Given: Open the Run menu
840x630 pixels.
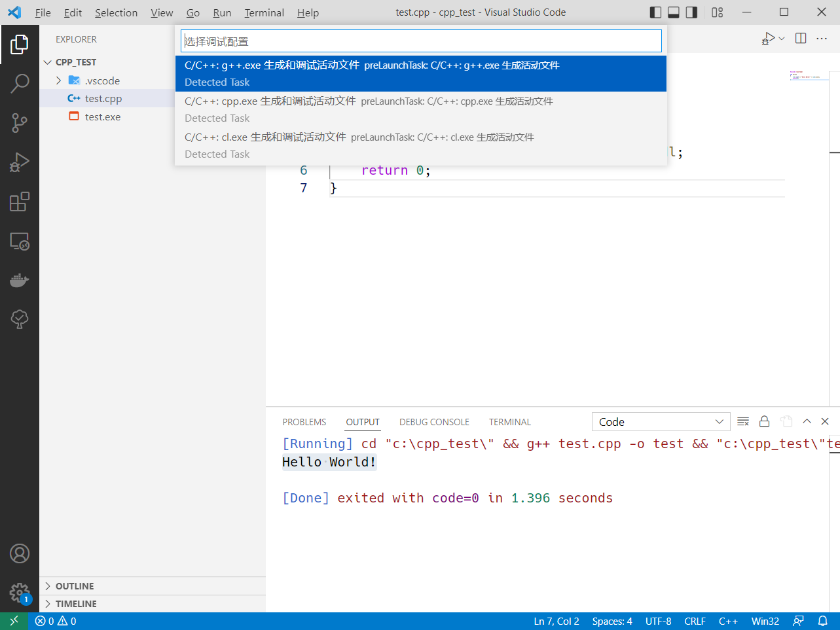Looking at the screenshot, I should (x=222, y=12).
